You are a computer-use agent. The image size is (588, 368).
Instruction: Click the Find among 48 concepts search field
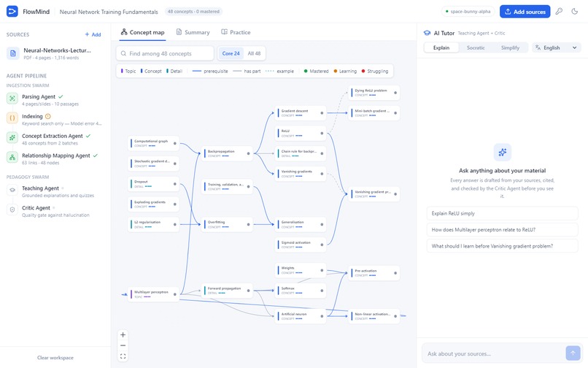(x=165, y=54)
